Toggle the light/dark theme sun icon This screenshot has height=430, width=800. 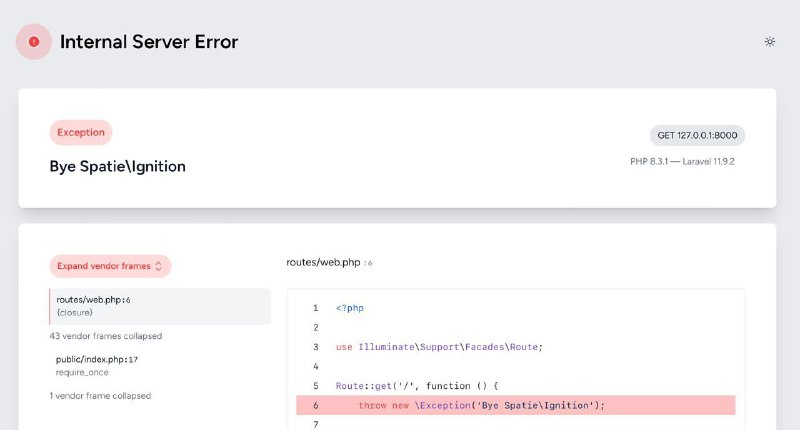point(769,42)
